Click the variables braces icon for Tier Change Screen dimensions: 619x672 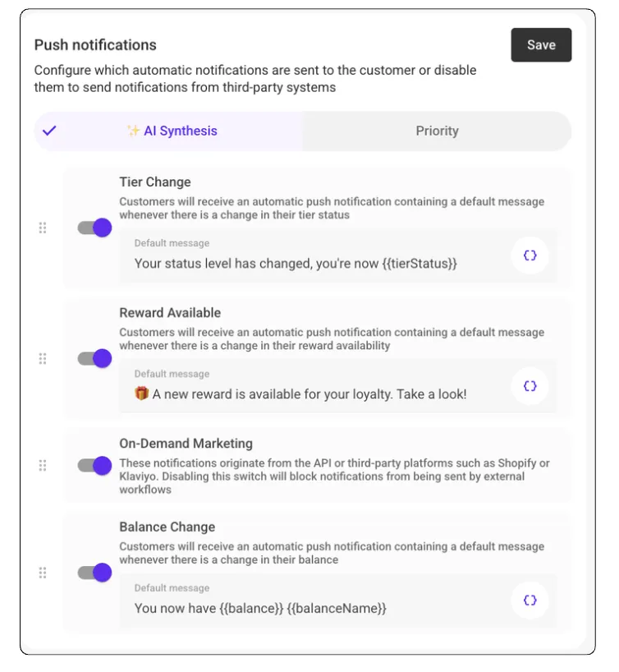(530, 255)
